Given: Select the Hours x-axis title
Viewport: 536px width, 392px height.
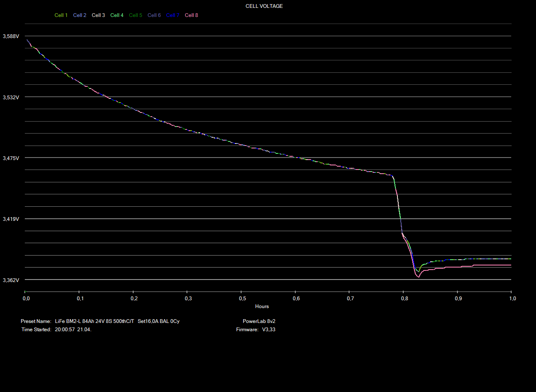Looking at the screenshot, I should [262, 306].
